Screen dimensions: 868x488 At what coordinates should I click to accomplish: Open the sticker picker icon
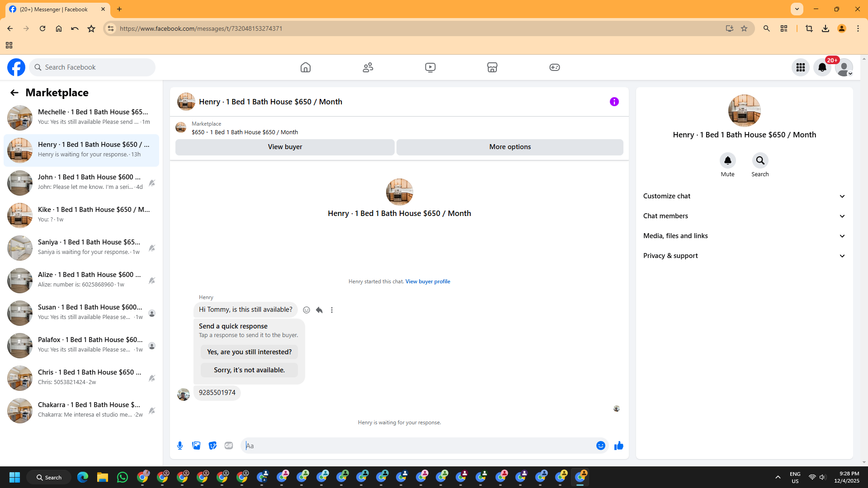coord(212,446)
